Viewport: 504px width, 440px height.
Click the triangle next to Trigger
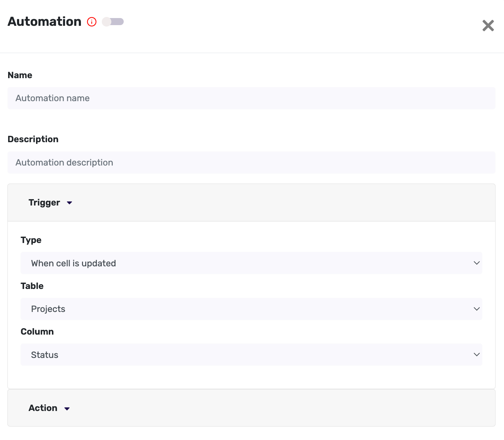coord(69,203)
